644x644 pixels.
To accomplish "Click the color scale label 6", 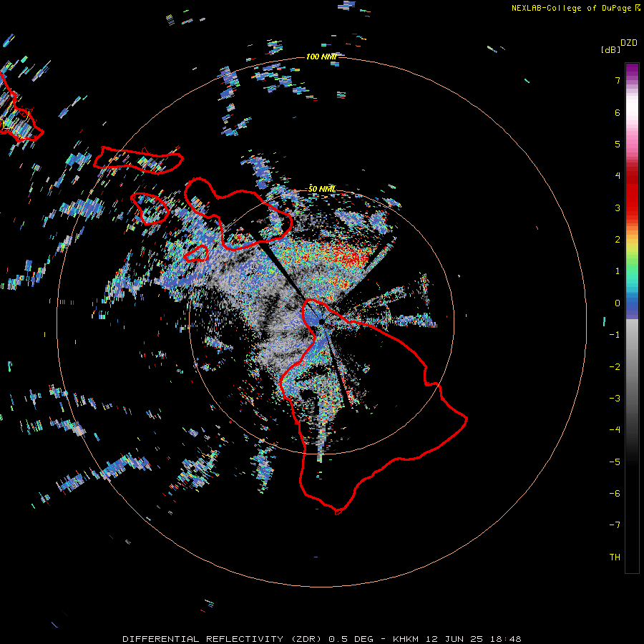I will click(618, 112).
